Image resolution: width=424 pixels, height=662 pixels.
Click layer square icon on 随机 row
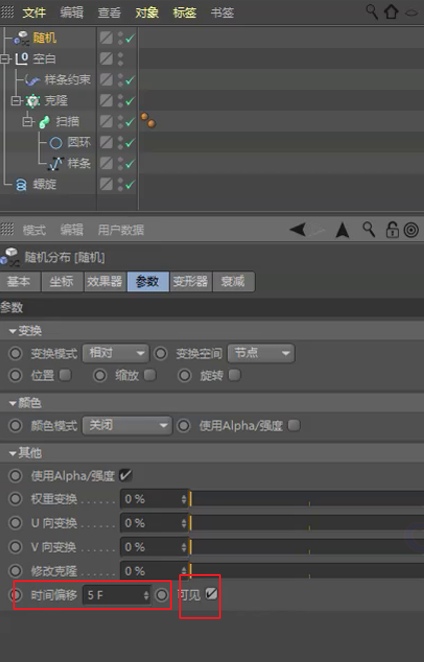tap(106, 38)
